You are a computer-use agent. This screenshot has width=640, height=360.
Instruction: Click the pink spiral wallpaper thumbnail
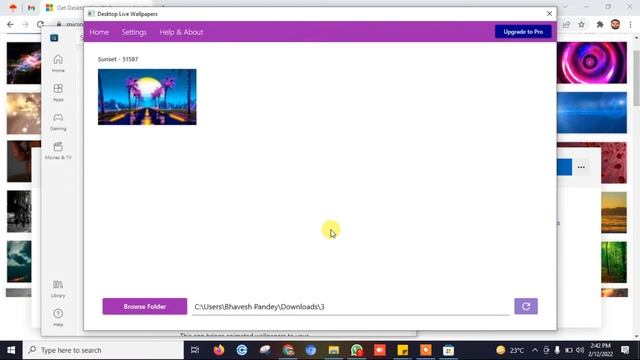coord(591,62)
